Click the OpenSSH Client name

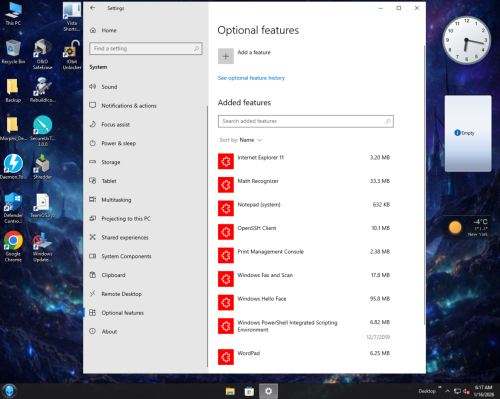[x=257, y=228]
